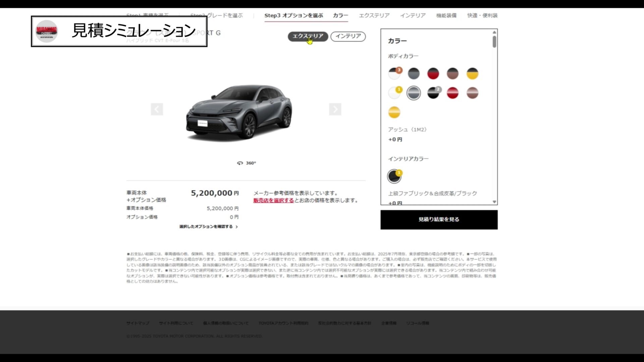The width and height of the screenshot is (644, 362).
Task: Select the black interior color swatch
Action: 394,176
